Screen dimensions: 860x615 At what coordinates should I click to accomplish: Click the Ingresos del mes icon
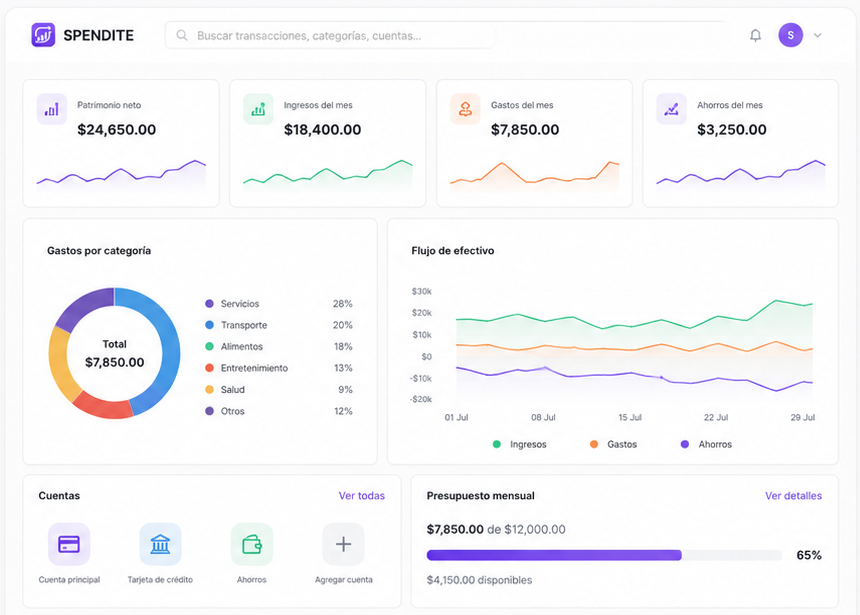(258, 109)
